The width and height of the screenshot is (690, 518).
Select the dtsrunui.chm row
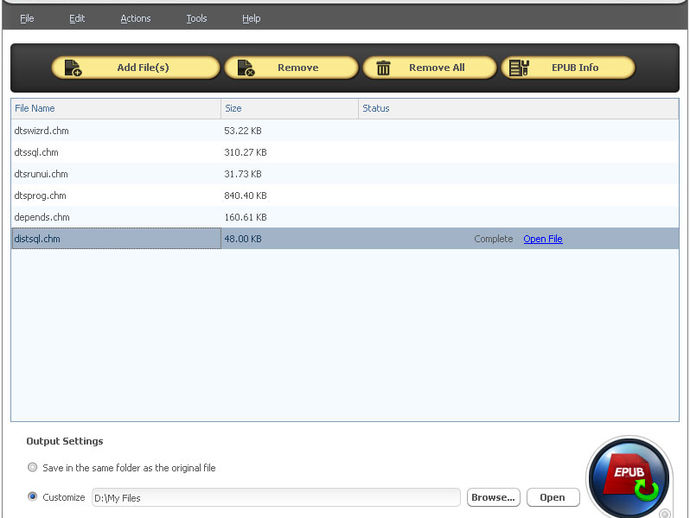click(345, 174)
